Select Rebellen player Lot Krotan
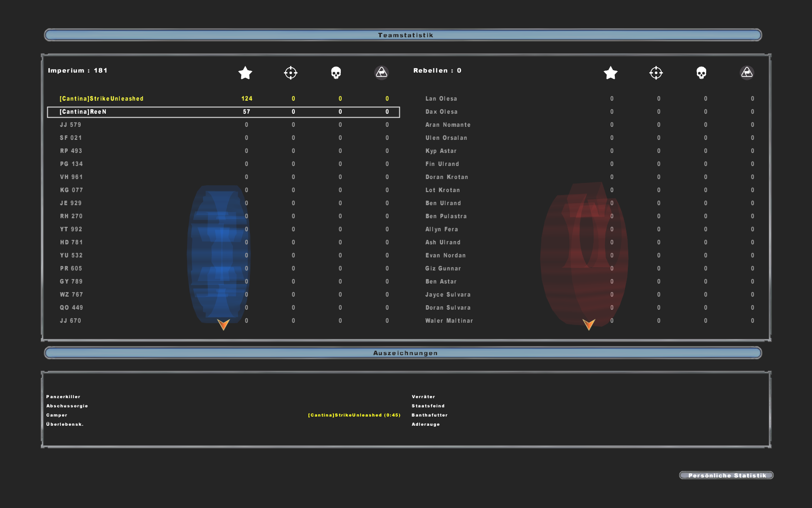This screenshot has height=508, width=812. (443, 190)
